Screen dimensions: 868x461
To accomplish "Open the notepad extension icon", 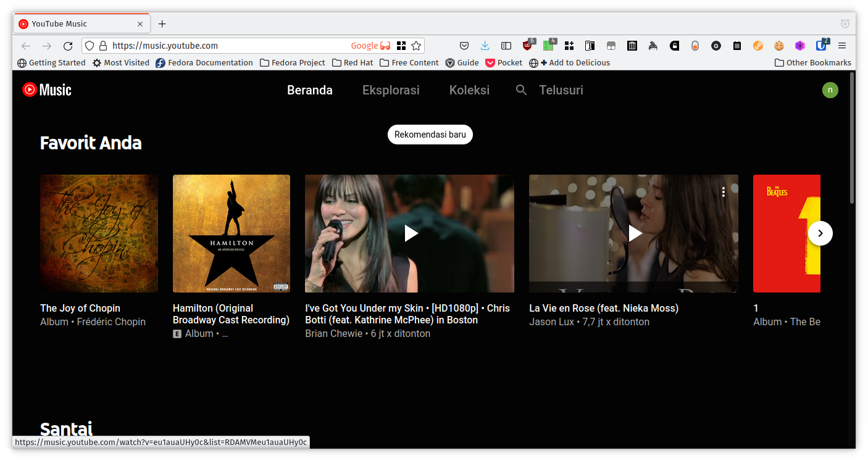I will point(737,46).
